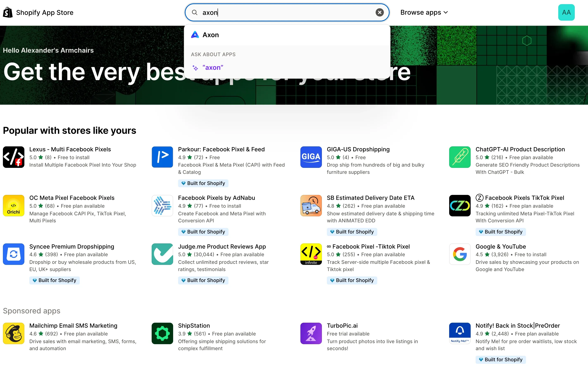Screen dimensions: 588x371
Task: Click the Shopify App Store title text
Action: (44, 12)
